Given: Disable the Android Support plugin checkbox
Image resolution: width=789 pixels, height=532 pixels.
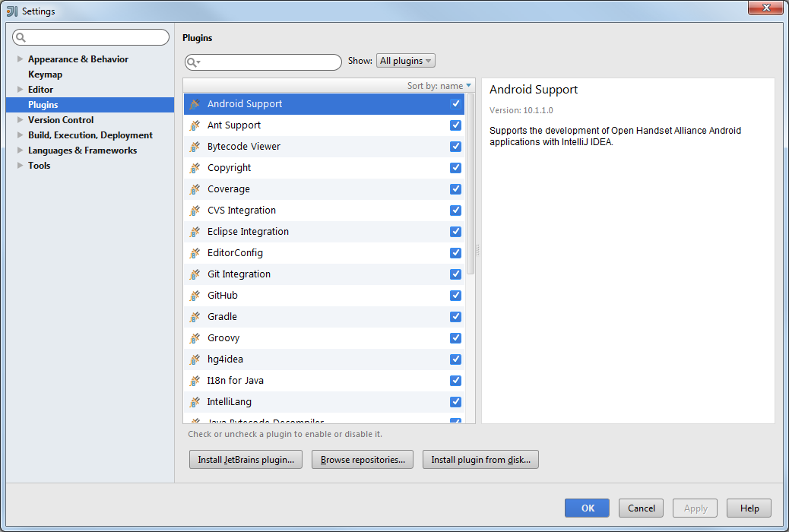Looking at the screenshot, I should 455,103.
